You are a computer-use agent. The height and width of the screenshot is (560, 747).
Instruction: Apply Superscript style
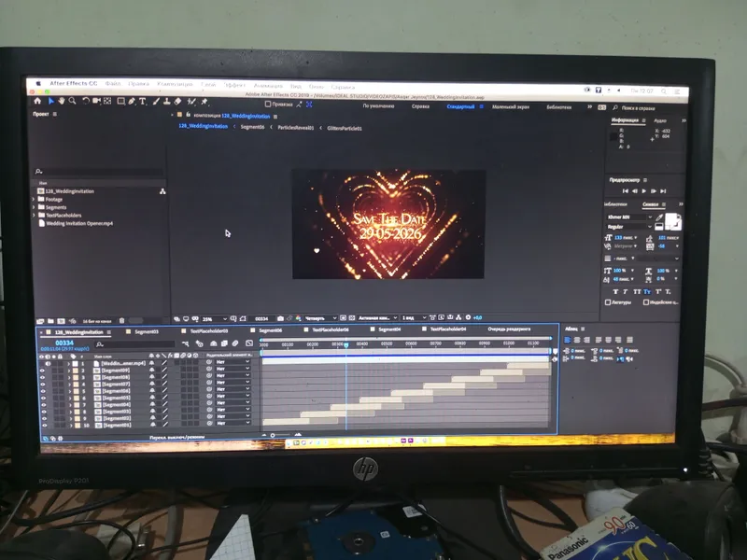(658, 291)
